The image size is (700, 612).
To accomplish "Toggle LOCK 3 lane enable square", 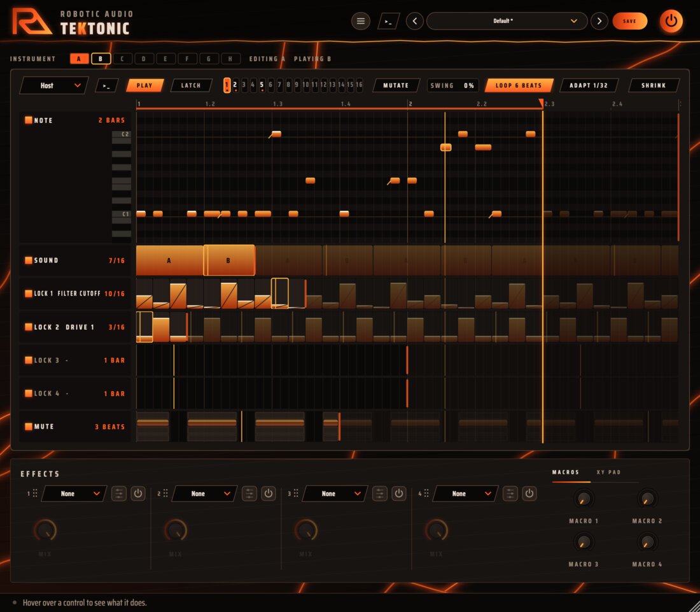I will tap(29, 360).
